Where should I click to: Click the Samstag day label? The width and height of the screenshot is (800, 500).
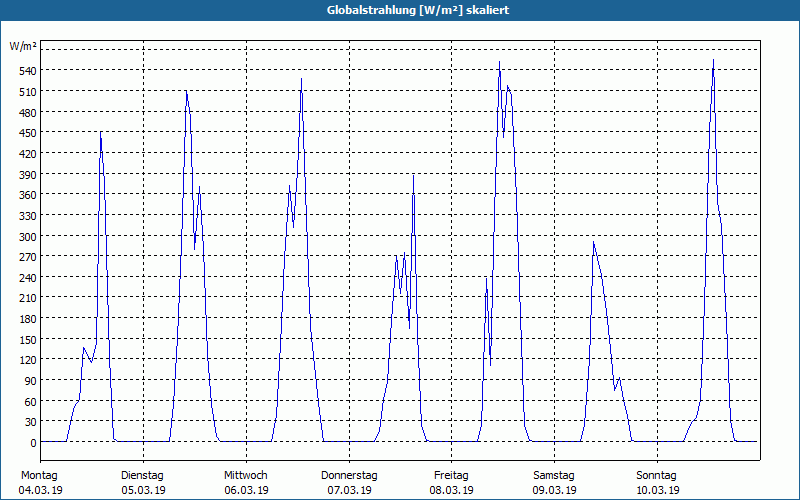[x=554, y=476]
